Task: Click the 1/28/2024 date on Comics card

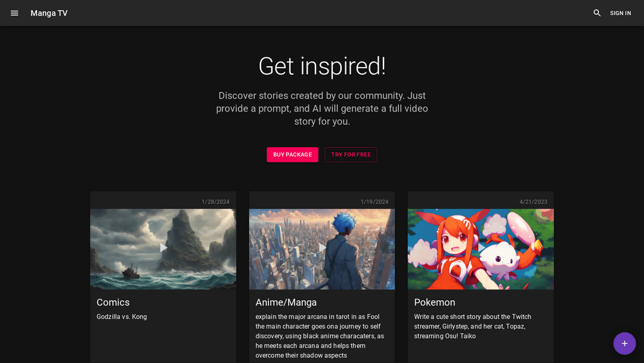Action: click(215, 202)
